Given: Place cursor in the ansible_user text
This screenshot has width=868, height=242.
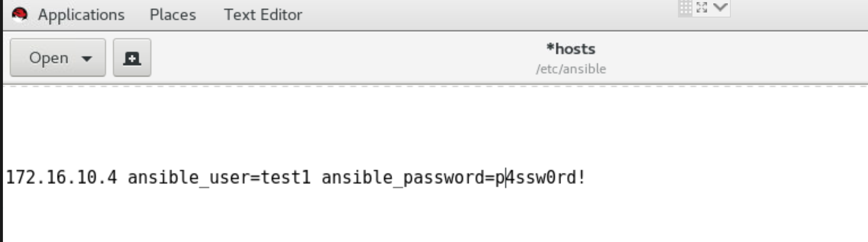Looking at the screenshot, I should (x=188, y=178).
